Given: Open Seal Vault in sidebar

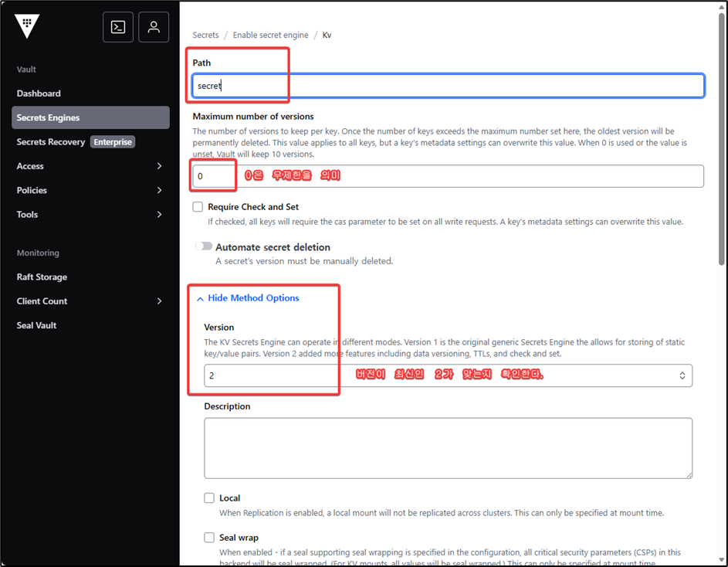Looking at the screenshot, I should point(37,325).
